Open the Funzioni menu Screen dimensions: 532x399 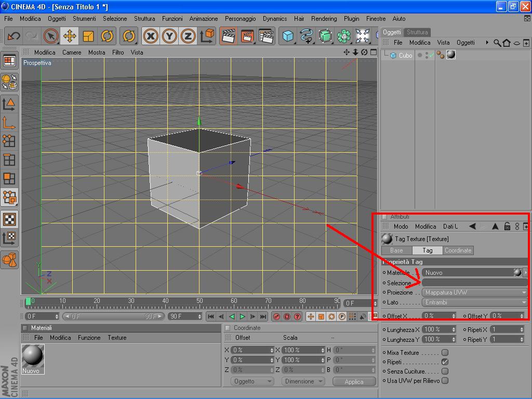pos(172,19)
